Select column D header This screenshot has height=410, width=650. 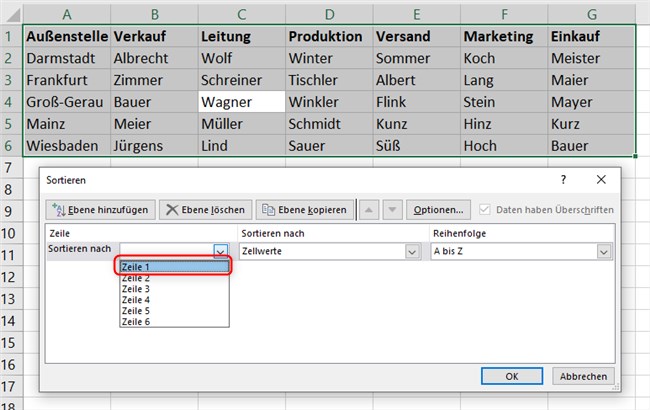click(329, 15)
